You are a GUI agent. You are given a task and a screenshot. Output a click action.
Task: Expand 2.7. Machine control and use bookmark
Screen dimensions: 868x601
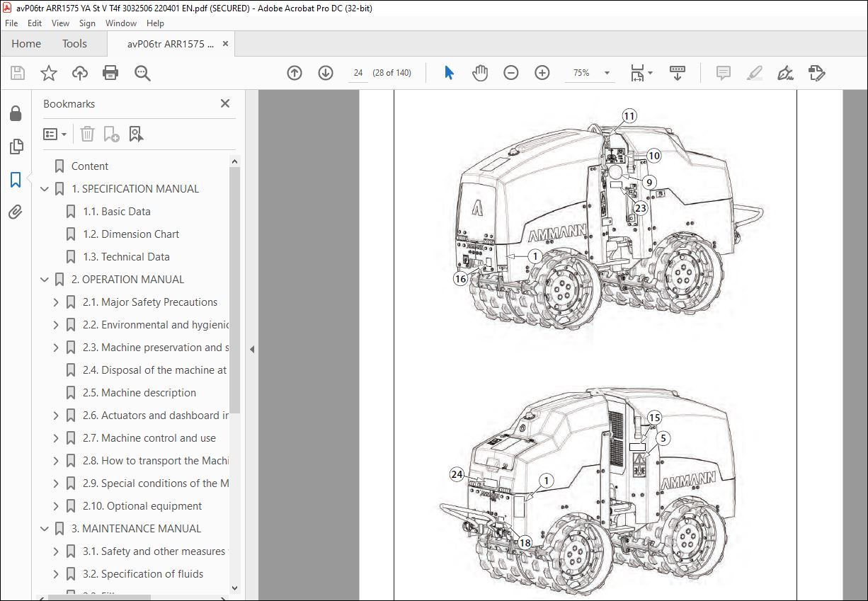click(x=56, y=438)
